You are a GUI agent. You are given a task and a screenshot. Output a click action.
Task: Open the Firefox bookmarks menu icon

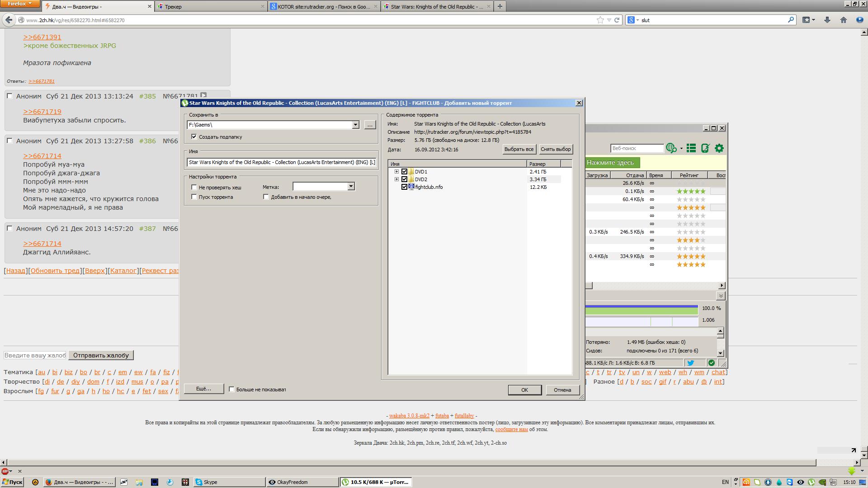pyautogui.click(x=808, y=20)
